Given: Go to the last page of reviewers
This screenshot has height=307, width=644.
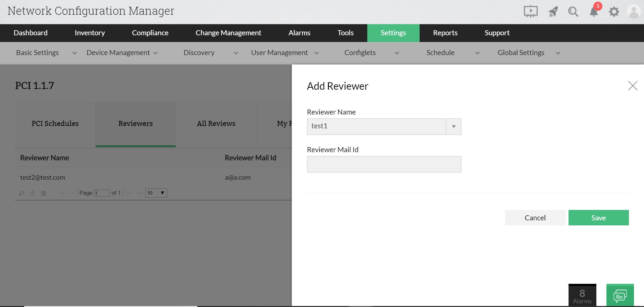Looking at the screenshot, I should 140,193.
